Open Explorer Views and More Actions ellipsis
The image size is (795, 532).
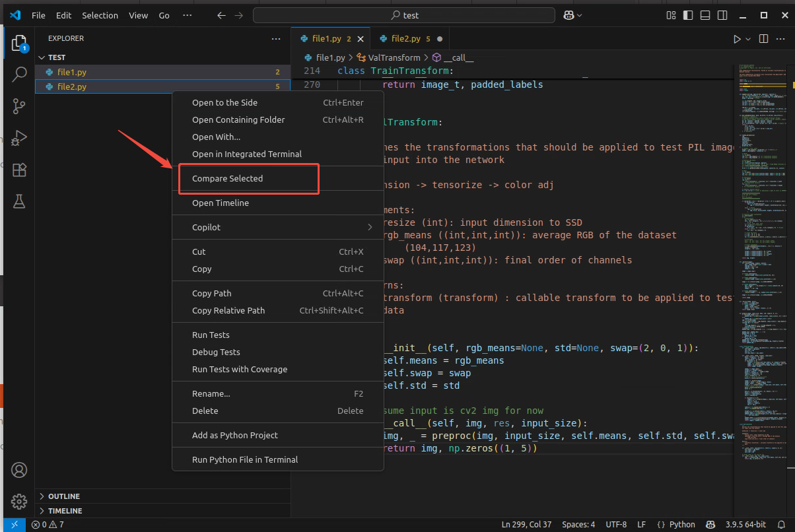pos(276,39)
